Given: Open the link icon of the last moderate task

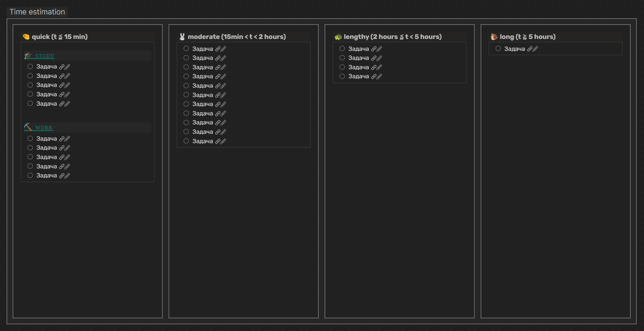Looking at the screenshot, I should (x=218, y=141).
